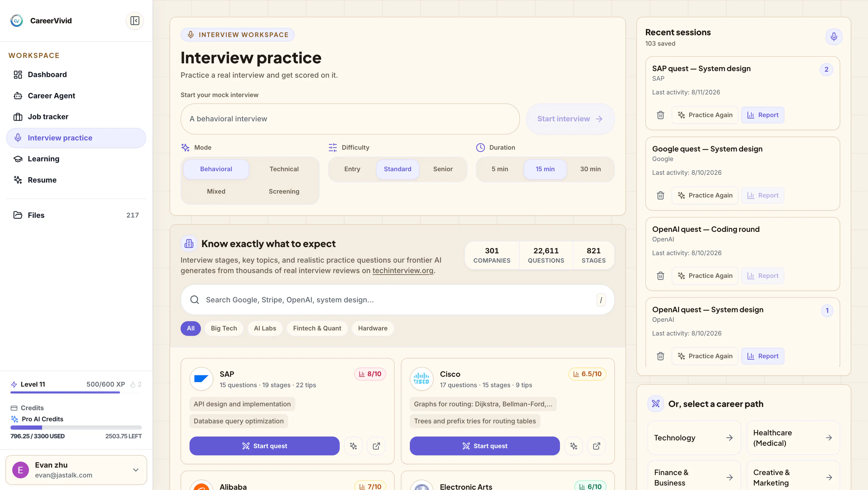The image size is (868, 490).
Task: Click the search magnifier icon
Action: (194, 300)
